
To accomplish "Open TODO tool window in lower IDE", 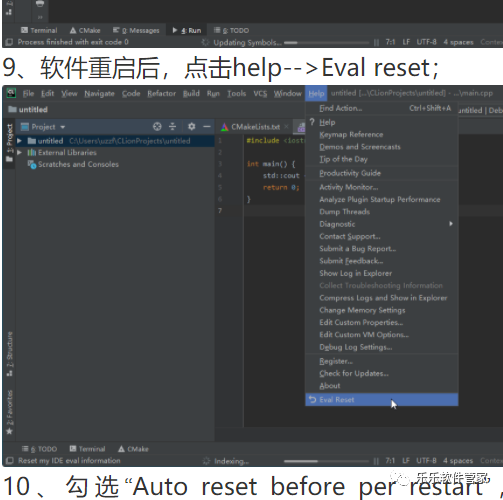I will click(x=39, y=449).
